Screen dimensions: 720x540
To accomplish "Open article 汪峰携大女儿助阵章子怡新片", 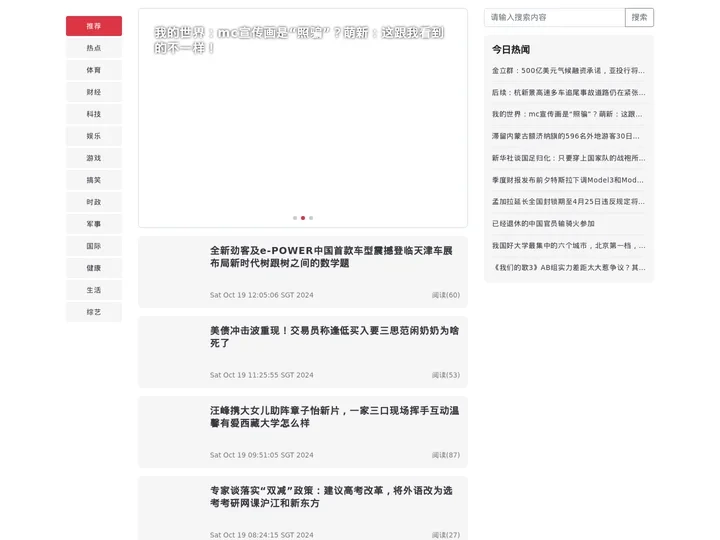I will (334, 416).
